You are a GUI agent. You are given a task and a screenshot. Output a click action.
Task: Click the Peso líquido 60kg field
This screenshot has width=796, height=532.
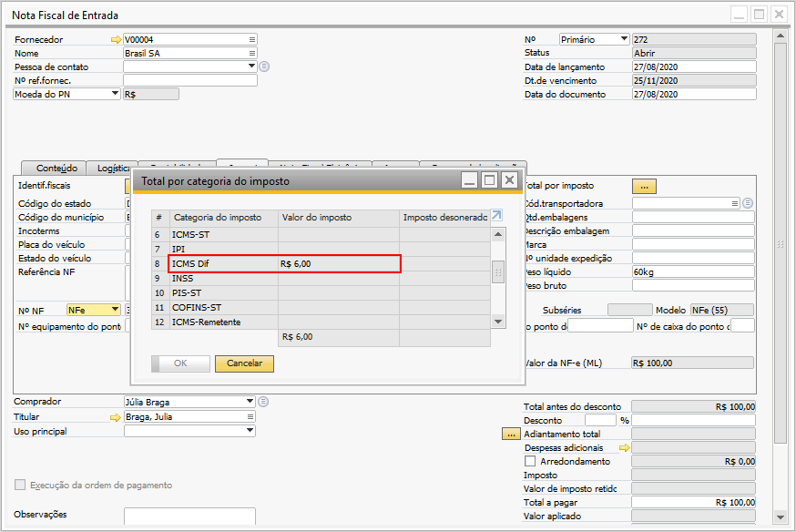[693, 271]
